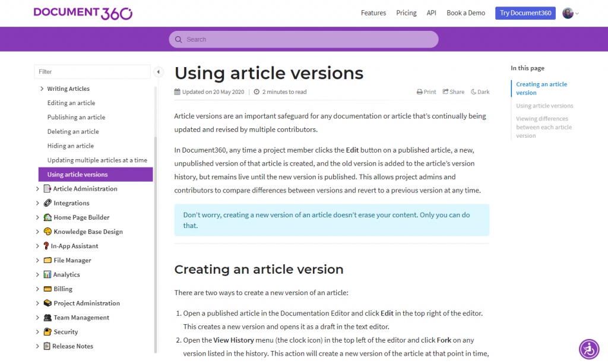Select the File Manager folder icon
The width and height of the screenshot is (608, 364).
(x=47, y=260)
